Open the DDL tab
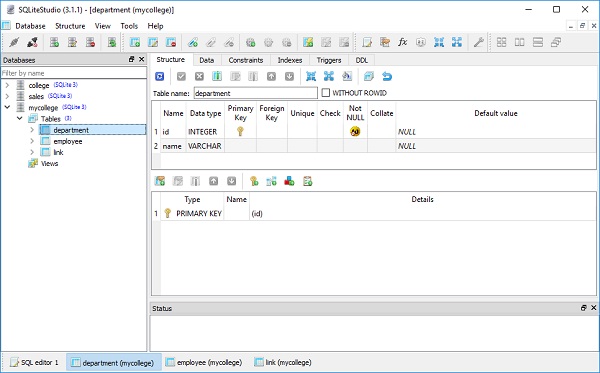 tap(362, 60)
